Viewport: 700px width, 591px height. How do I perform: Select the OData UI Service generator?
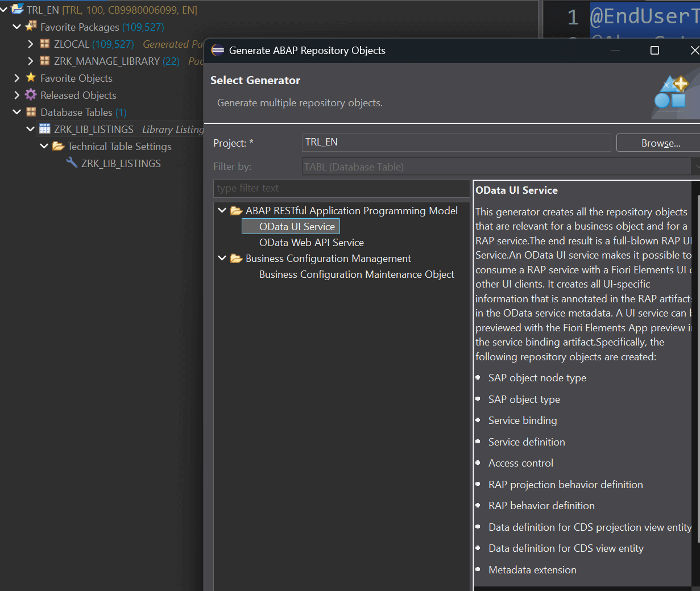coord(297,227)
